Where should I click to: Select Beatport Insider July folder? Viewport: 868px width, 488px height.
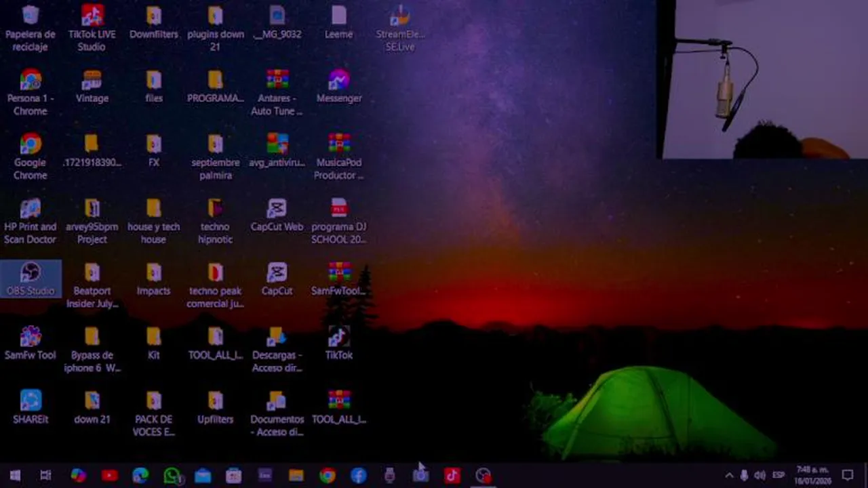[x=92, y=285]
